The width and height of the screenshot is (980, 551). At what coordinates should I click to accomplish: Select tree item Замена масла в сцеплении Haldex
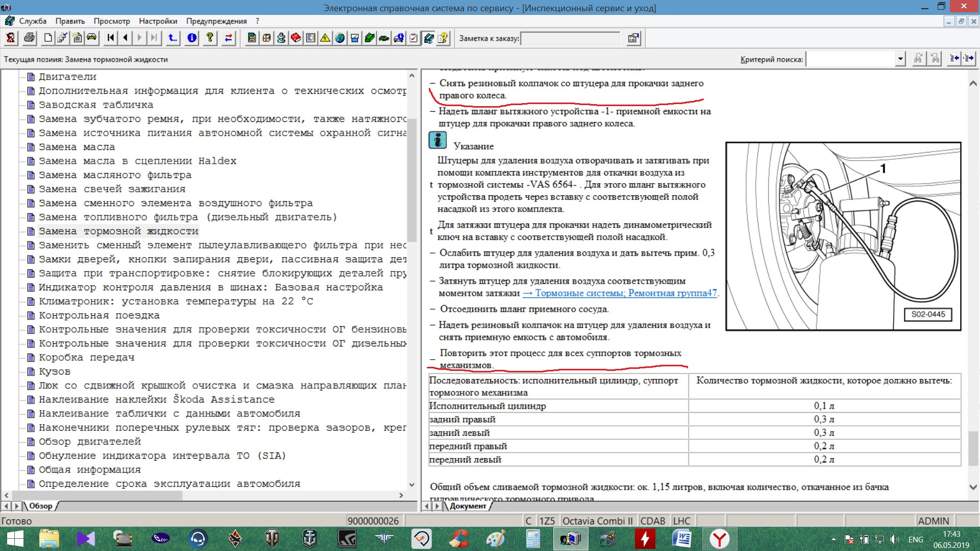[137, 161]
